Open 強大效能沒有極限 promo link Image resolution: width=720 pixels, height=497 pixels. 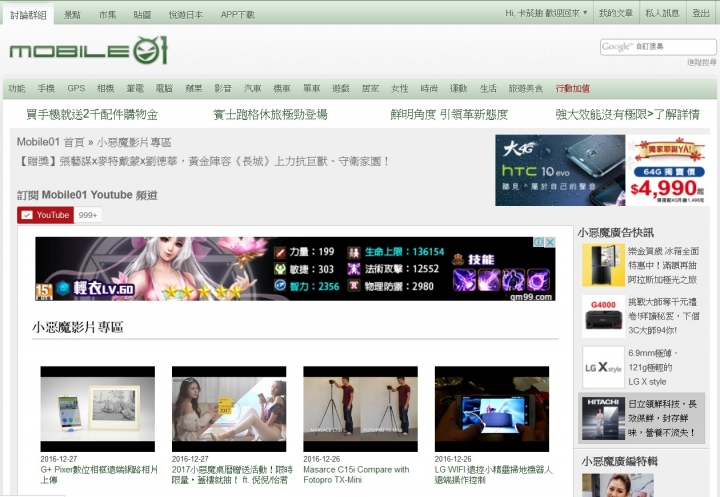(x=627, y=114)
